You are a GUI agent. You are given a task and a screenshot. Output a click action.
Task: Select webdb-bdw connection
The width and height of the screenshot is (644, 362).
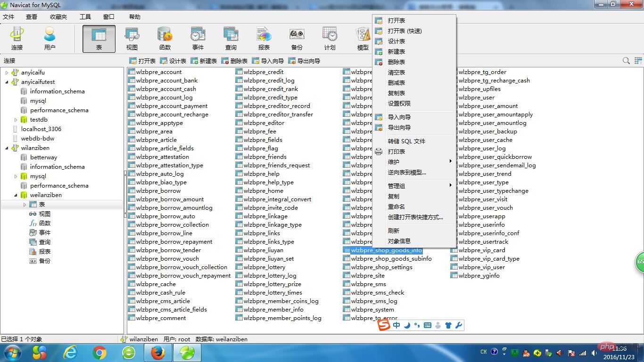37,139
